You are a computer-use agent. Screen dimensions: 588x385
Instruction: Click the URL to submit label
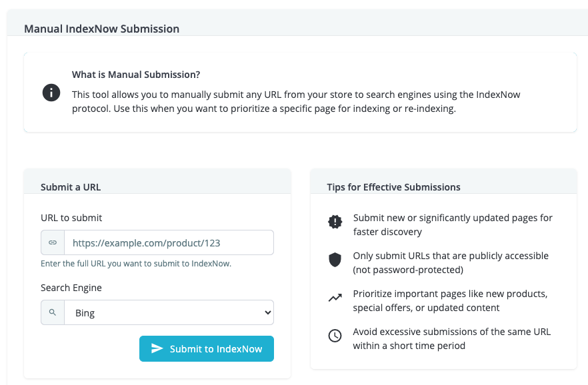coord(71,218)
